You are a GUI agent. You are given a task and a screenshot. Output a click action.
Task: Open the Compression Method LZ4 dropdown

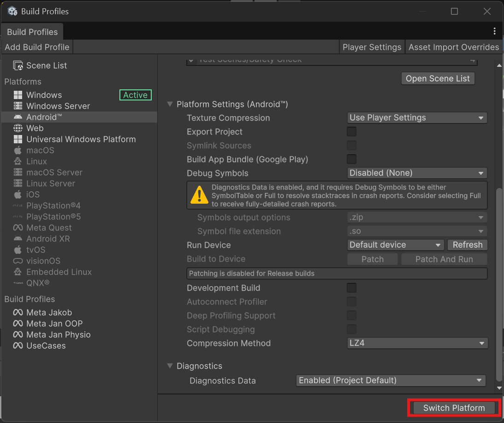417,343
